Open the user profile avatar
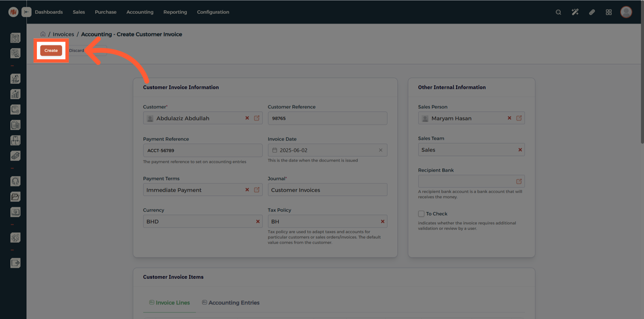644x319 pixels. tap(626, 12)
